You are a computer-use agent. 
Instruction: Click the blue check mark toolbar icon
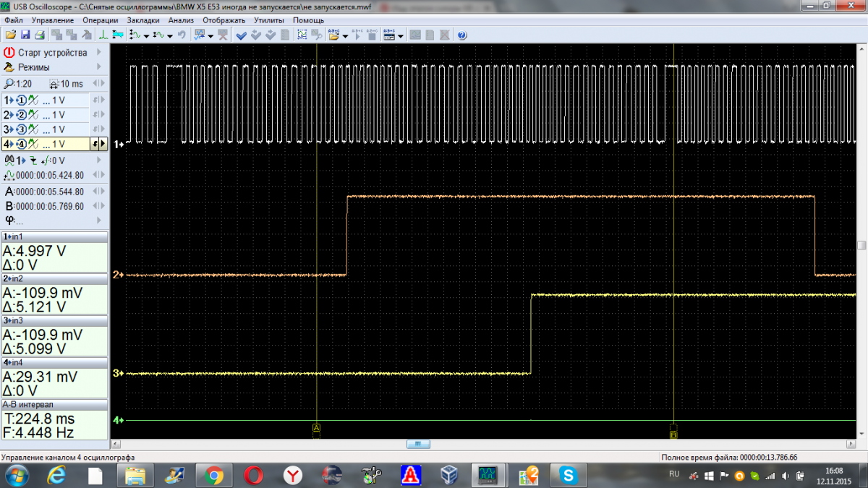pyautogui.click(x=241, y=35)
